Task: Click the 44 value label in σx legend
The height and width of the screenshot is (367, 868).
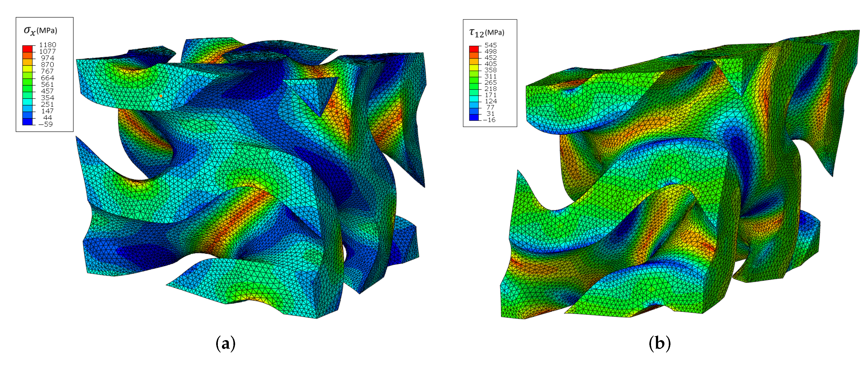Action: click(x=47, y=118)
